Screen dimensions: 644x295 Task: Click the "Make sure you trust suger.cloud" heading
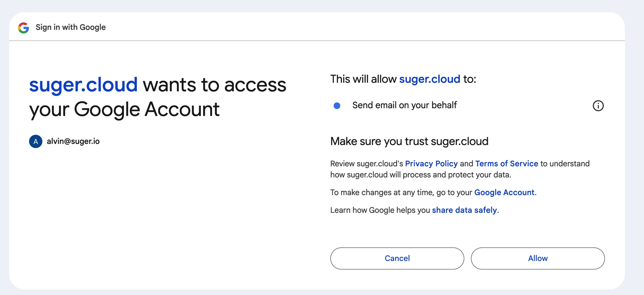[409, 141]
